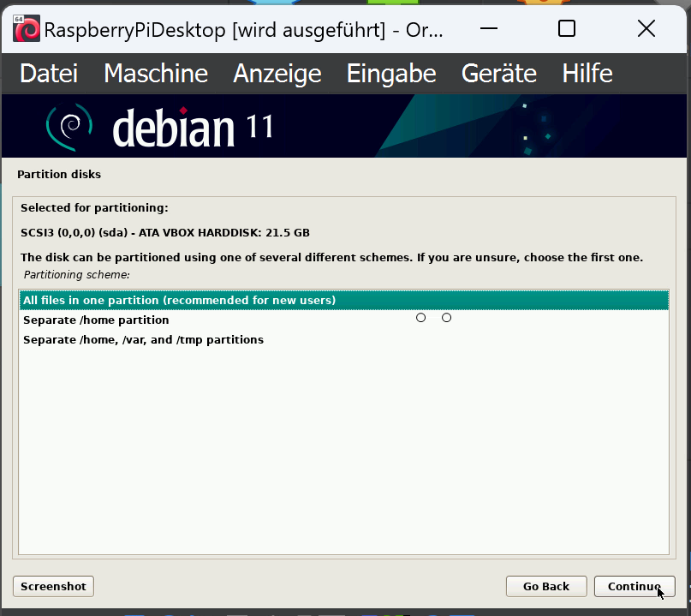Open the Geräte menu
The image size is (691, 616).
(499, 73)
